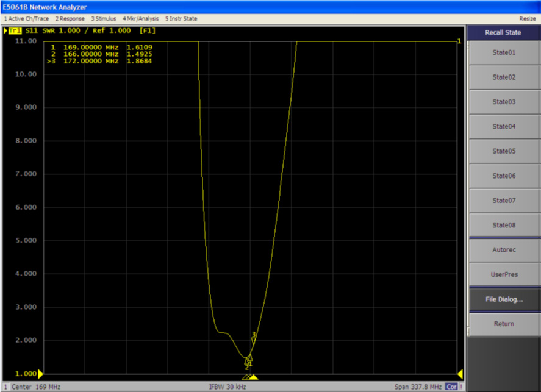Click the Tr1 trace label
The height and width of the screenshot is (392, 541).
click(13, 30)
